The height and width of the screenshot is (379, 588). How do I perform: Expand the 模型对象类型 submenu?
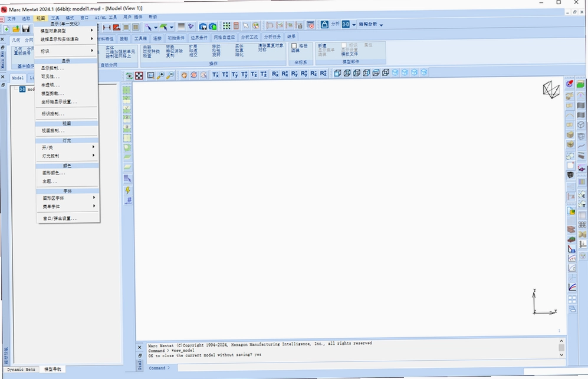point(67,31)
